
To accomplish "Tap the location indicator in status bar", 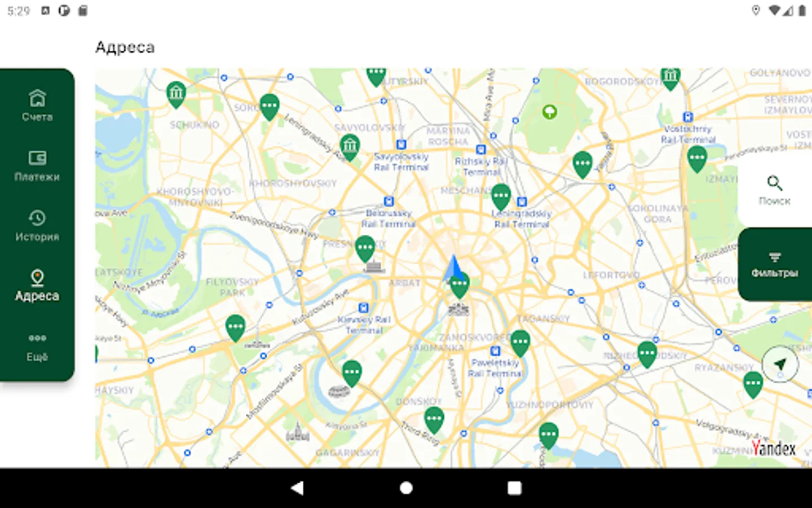I will pos(756,11).
